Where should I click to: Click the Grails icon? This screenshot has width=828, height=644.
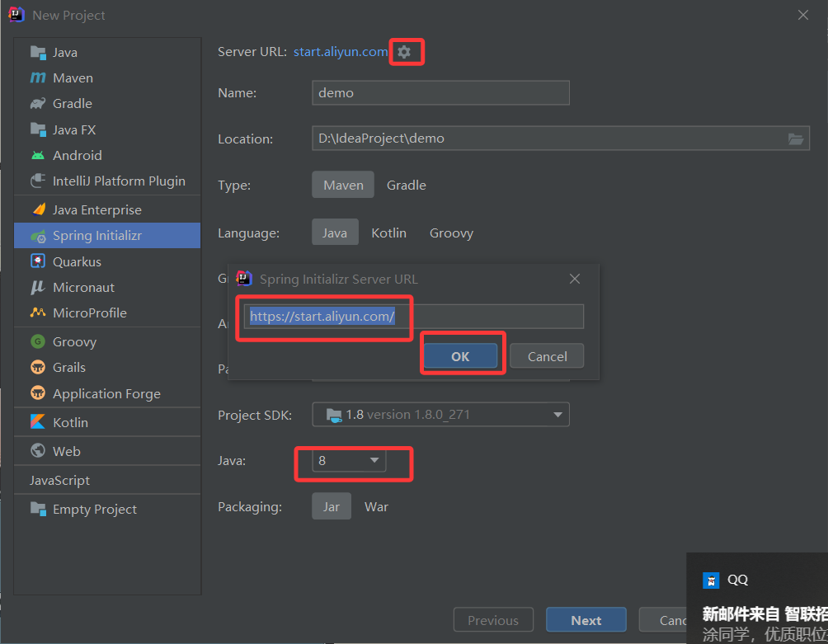(38, 367)
